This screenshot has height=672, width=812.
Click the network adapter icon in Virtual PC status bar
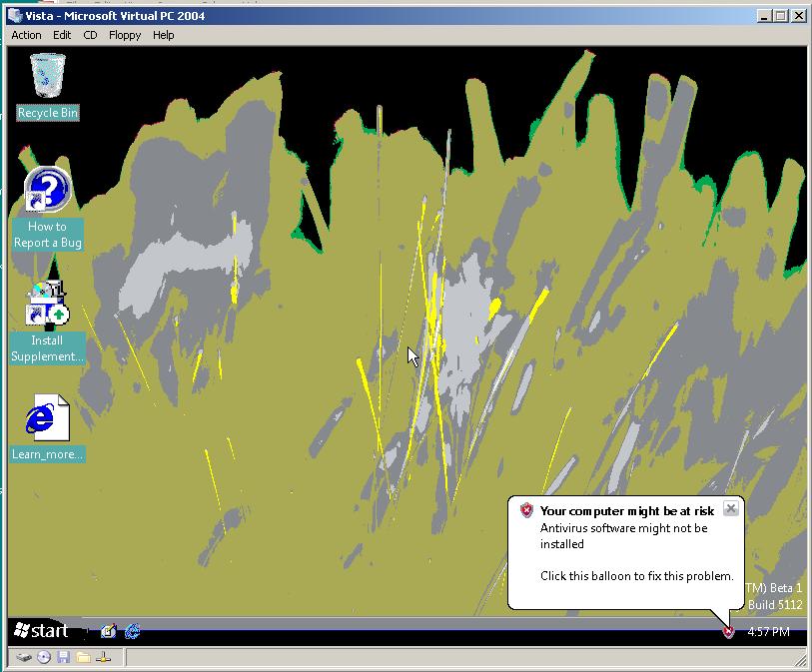(103, 658)
